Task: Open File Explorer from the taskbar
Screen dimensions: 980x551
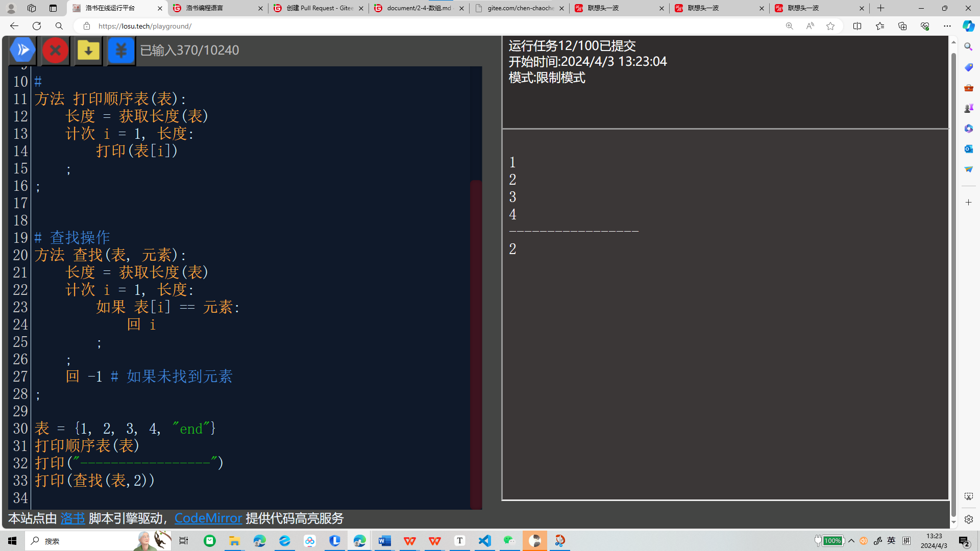Action: pyautogui.click(x=234, y=541)
